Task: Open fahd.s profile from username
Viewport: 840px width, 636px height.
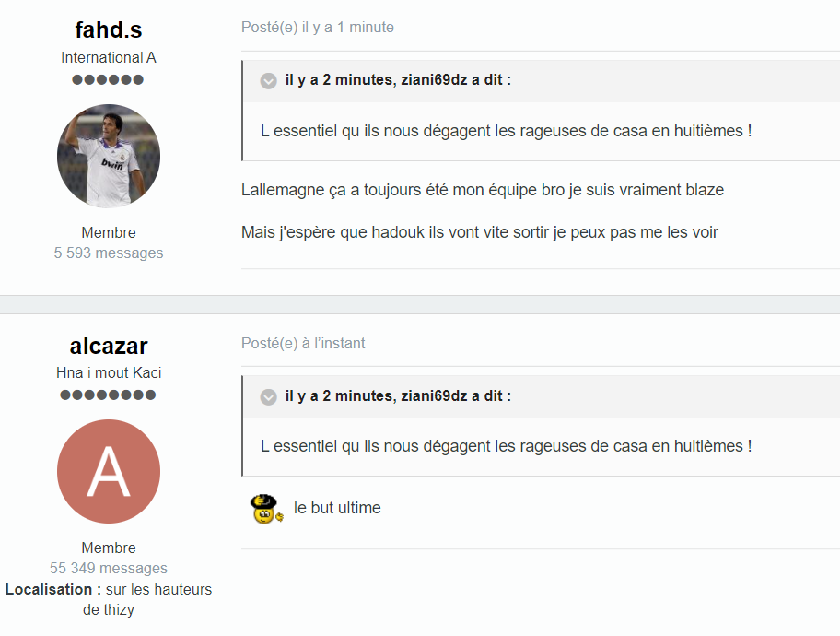Action: [x=108, y=30]
